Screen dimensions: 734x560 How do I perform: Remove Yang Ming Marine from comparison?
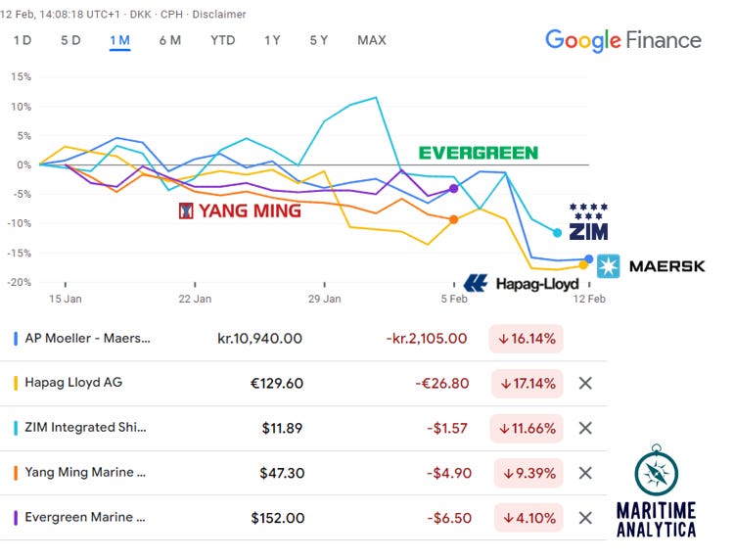(585, 473)
